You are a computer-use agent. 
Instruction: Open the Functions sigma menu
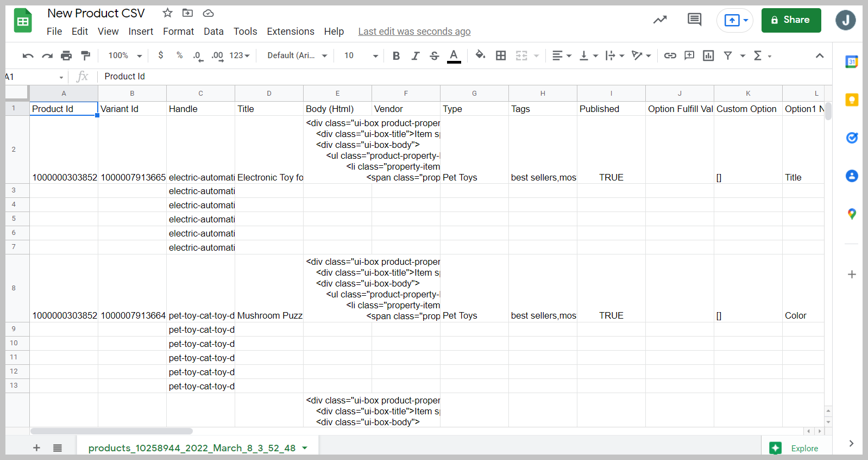point(762,55)
